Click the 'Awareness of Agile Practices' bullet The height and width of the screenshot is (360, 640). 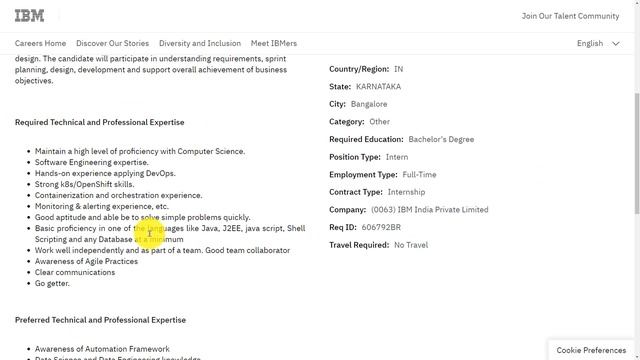pos(86,261)
